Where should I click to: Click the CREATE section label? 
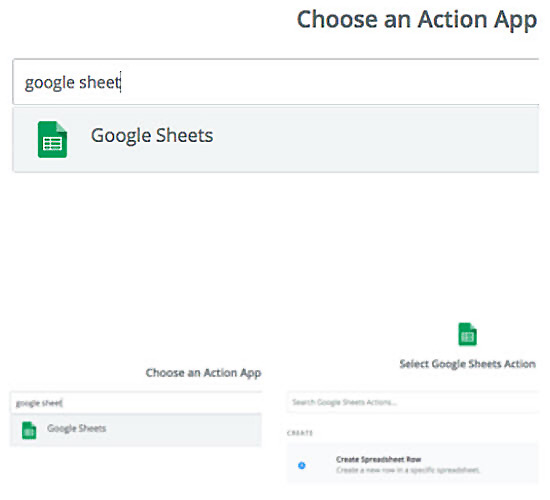click(300, 433)
